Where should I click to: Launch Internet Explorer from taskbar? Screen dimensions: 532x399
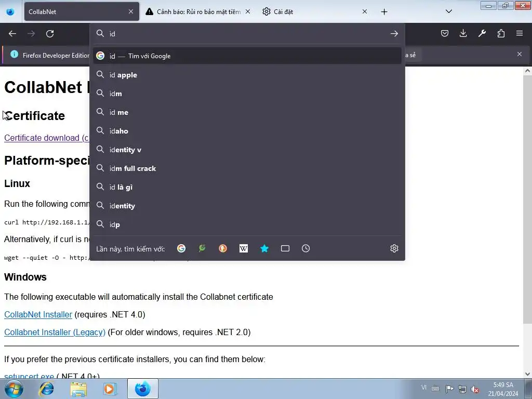coord(46,389)
